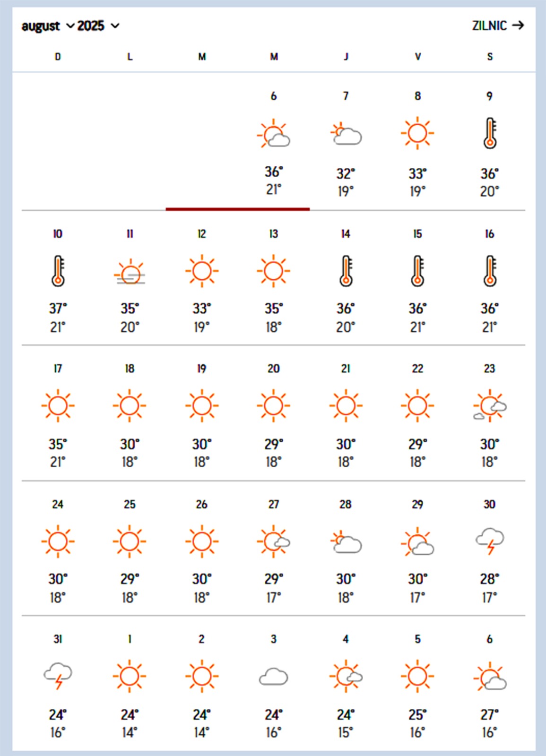
Task: Click the 37° temperature on day 10
Action: 58,309
